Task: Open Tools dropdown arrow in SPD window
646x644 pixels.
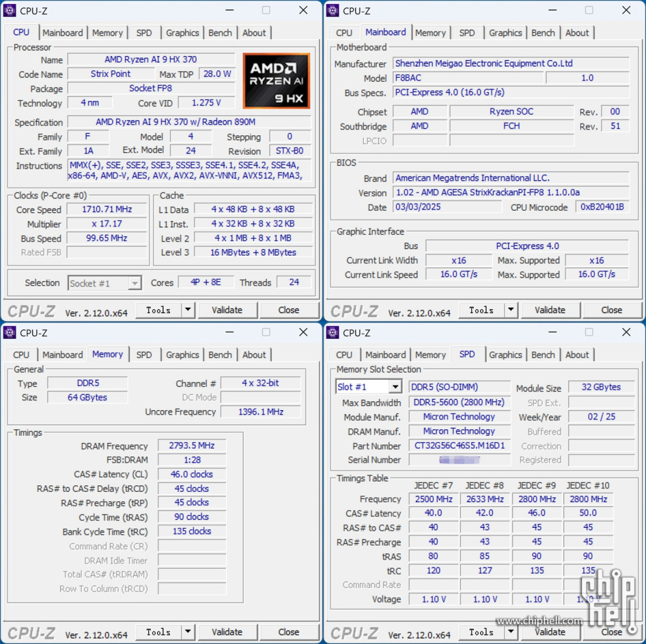Action: (x=511, y=631)
